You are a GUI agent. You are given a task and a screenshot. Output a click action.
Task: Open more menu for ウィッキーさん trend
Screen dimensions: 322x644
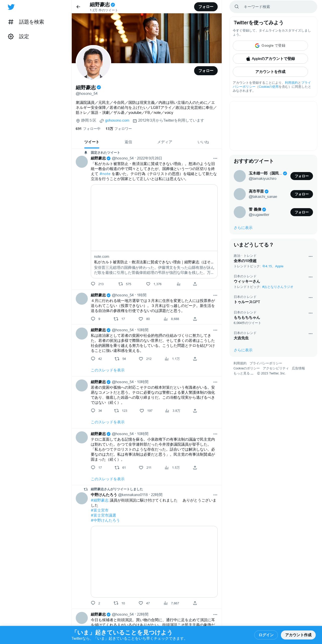tap(310, 277)
